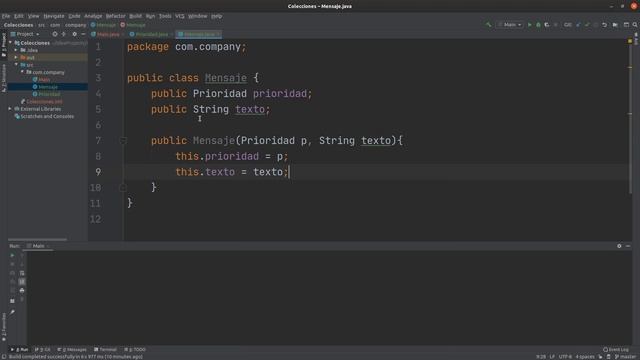Viewport: 640px width, 360px height.
Task: Click the layout icon in the Run panel sidebar
Action: point(12,301)
